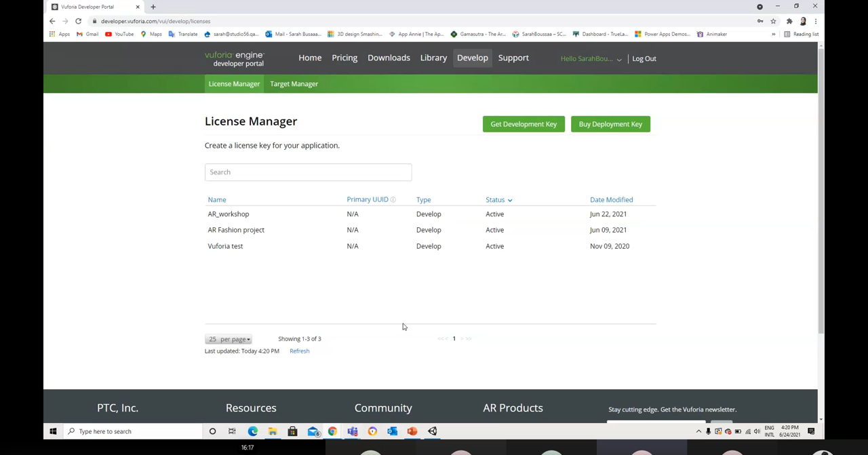Viewport: 868px width, 455px height.
Task: Open the Outlook taskbar icon
Action: coord(393,431)
